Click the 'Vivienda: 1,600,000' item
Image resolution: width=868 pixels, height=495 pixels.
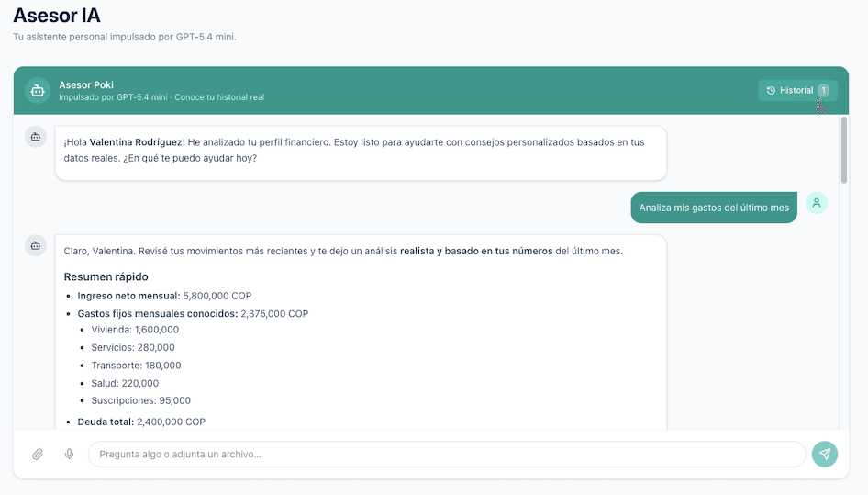(x=135, y=330)
